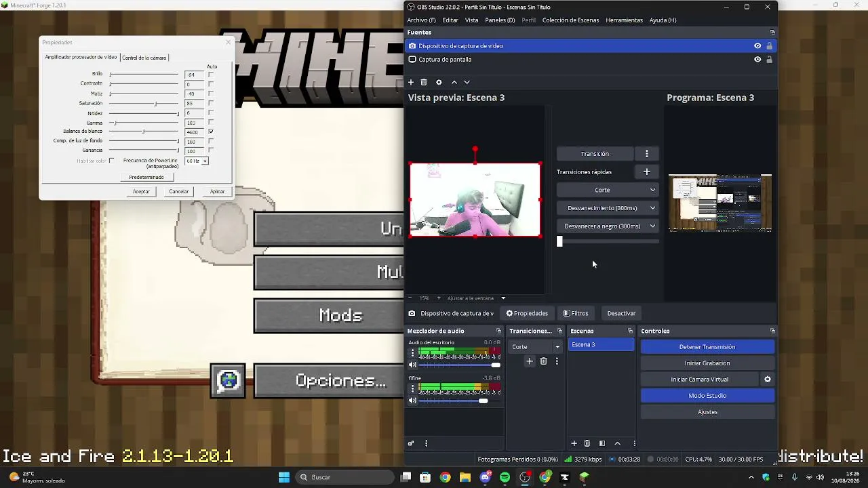Viewport: 868px width, 488px height.
Task: Open Discord from the taskbar
Action: pos(486,477)
